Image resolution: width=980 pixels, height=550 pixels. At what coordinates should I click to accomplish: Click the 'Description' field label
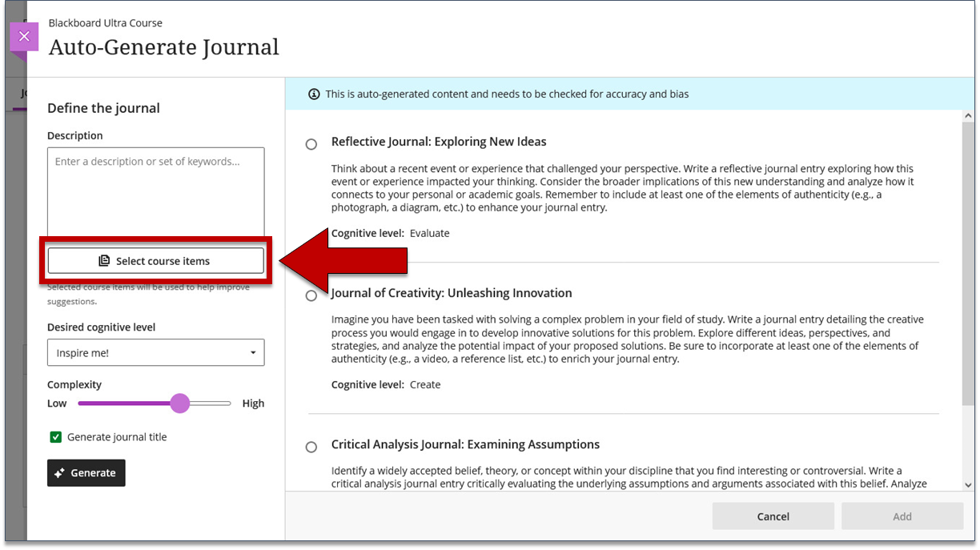(x=75, y=136)
